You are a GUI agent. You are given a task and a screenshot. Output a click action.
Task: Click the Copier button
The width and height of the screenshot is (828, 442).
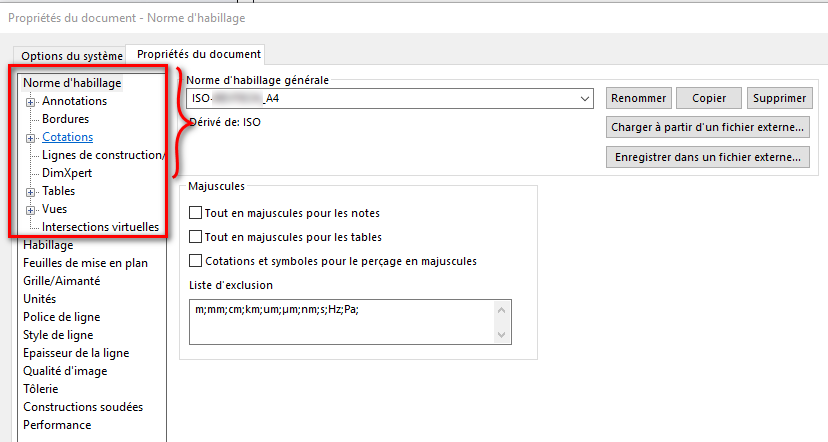[709, 98]
